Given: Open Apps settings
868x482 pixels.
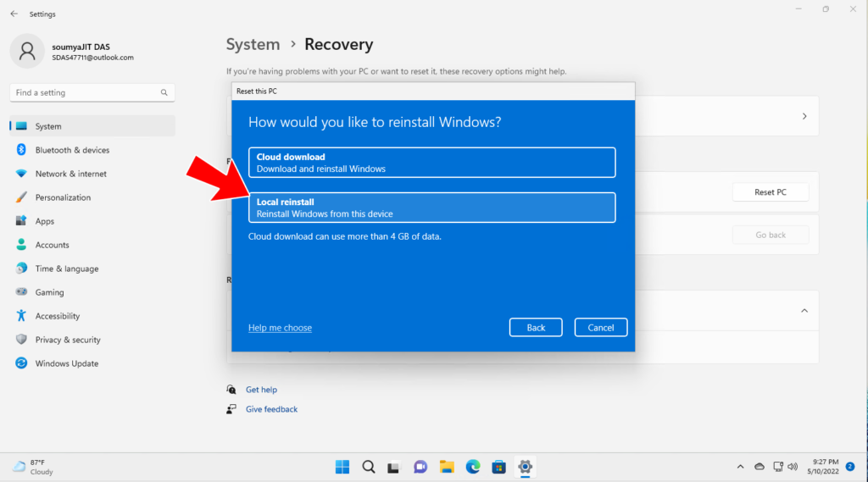Looking at the screenshot, I should pyautogui.click(x=92, y=221).
